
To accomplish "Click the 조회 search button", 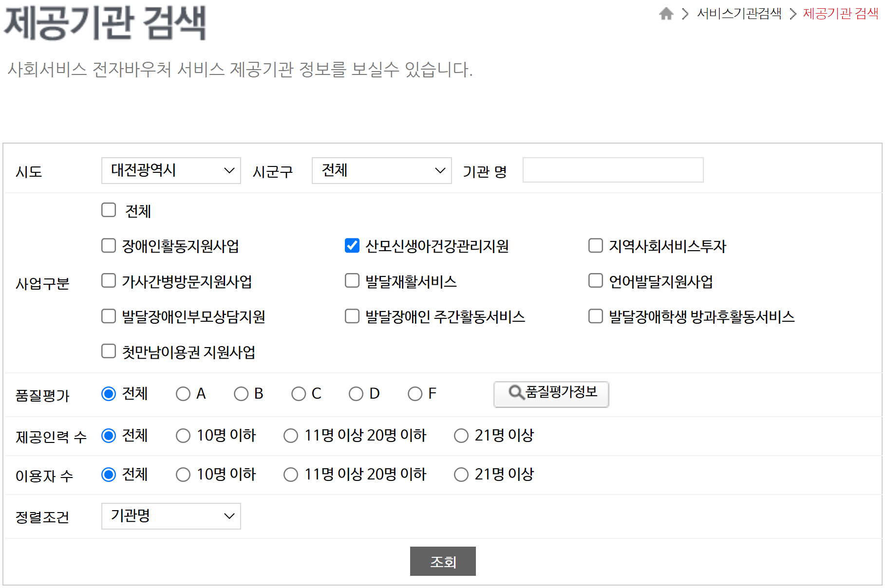I will [x=443, y=561].
